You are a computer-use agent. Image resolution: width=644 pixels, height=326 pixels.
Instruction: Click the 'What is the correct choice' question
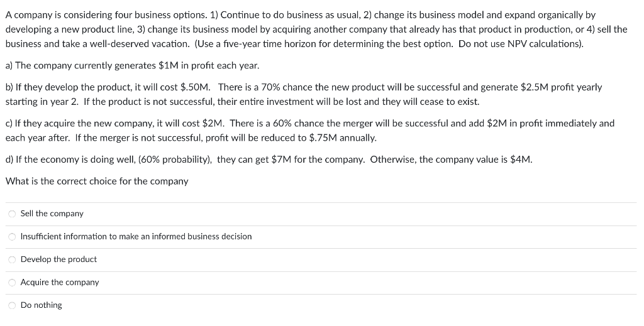click(x=97, y=181)
